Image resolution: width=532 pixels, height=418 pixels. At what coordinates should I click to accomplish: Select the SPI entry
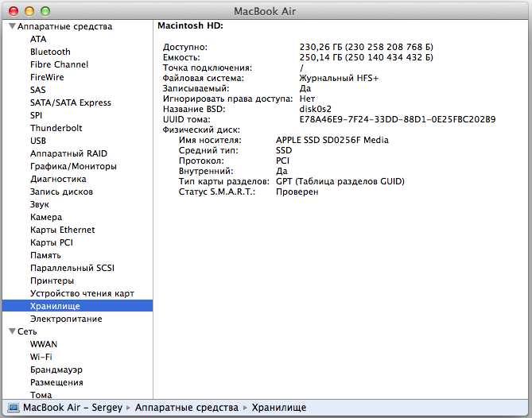click(36, 115)
